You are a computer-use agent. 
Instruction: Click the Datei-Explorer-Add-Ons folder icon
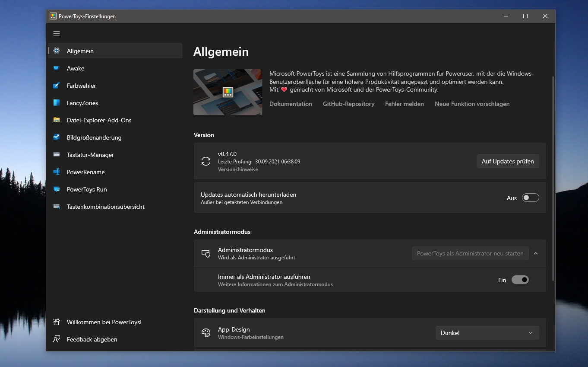57,120
